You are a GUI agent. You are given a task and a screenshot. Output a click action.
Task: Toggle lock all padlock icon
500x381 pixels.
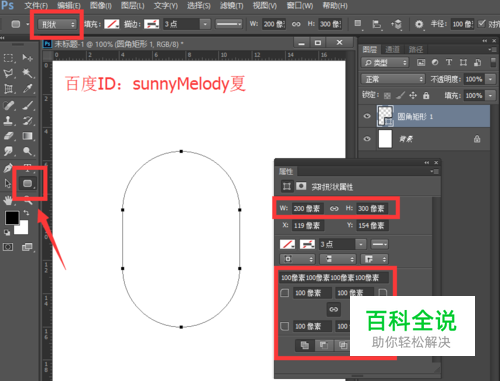pos(426,96)
